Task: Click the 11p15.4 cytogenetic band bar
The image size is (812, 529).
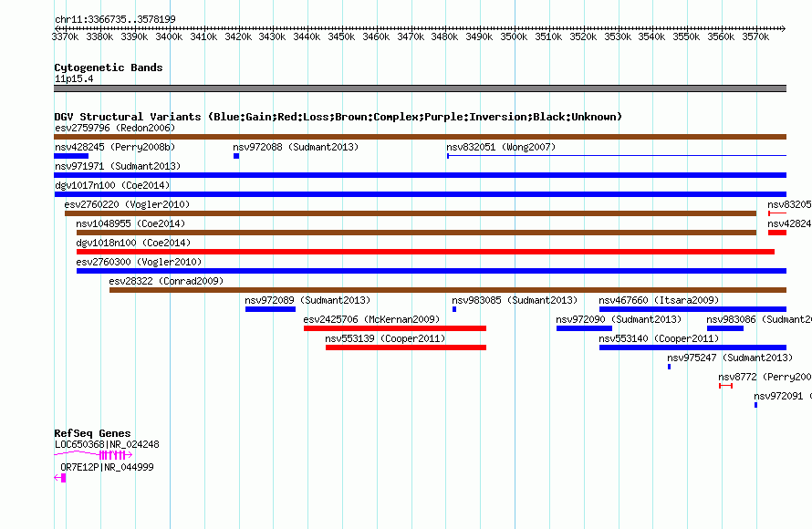Action: point(420,88)
